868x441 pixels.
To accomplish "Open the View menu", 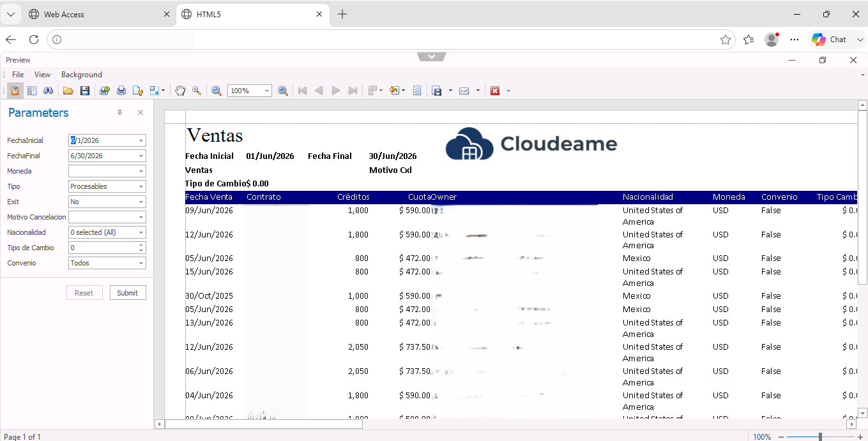I will pyautogui.click(x=42, y=75).
